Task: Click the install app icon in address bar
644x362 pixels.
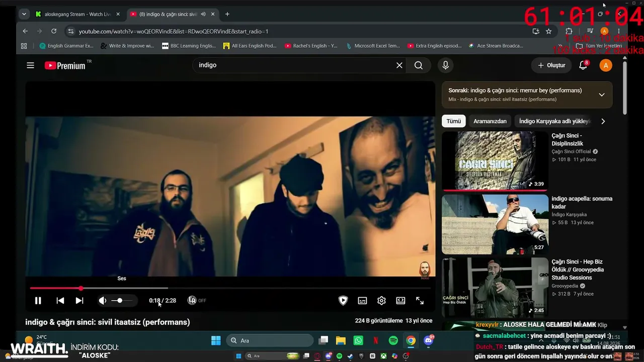Action: (x=536, y=31)
